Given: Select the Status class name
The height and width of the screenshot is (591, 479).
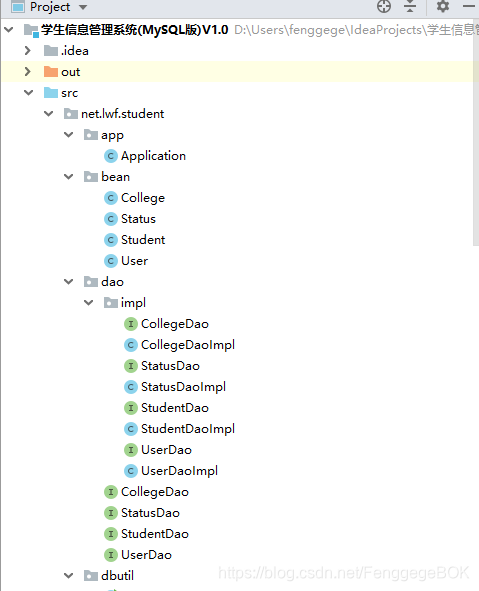Looking at the screenshot, I should 138,219.
